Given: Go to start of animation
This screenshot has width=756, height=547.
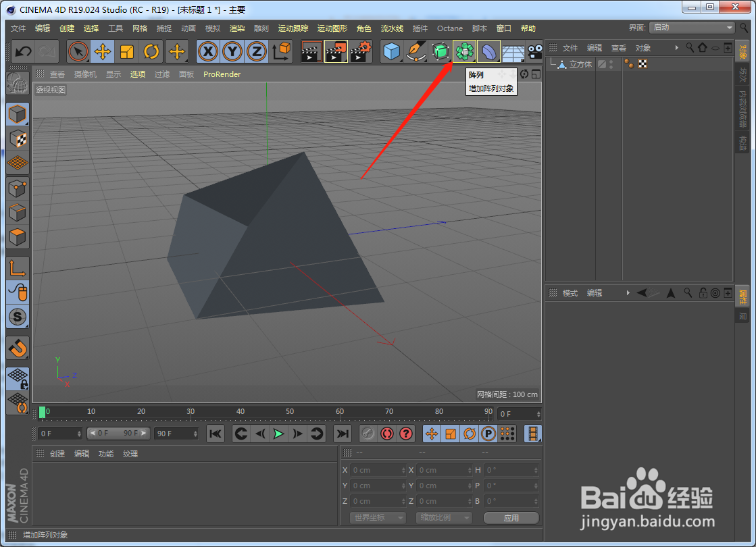Looking at the screenshot, I should tap(216, 434).
